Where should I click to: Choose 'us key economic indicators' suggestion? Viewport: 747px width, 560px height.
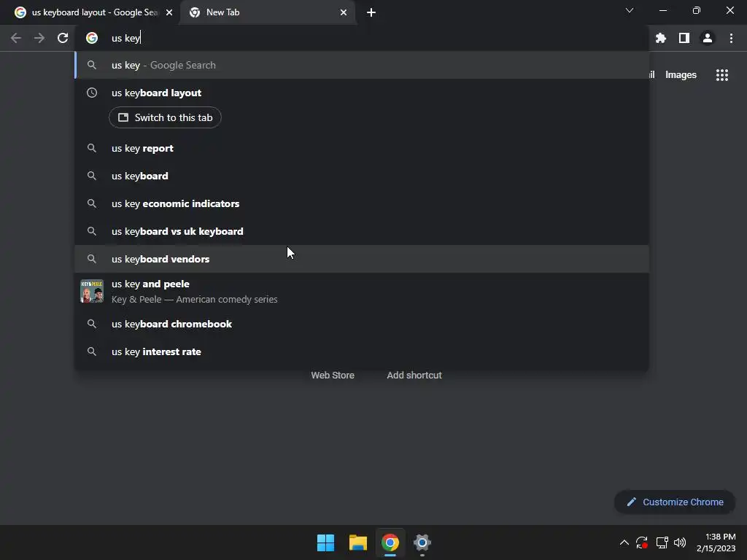362,203
